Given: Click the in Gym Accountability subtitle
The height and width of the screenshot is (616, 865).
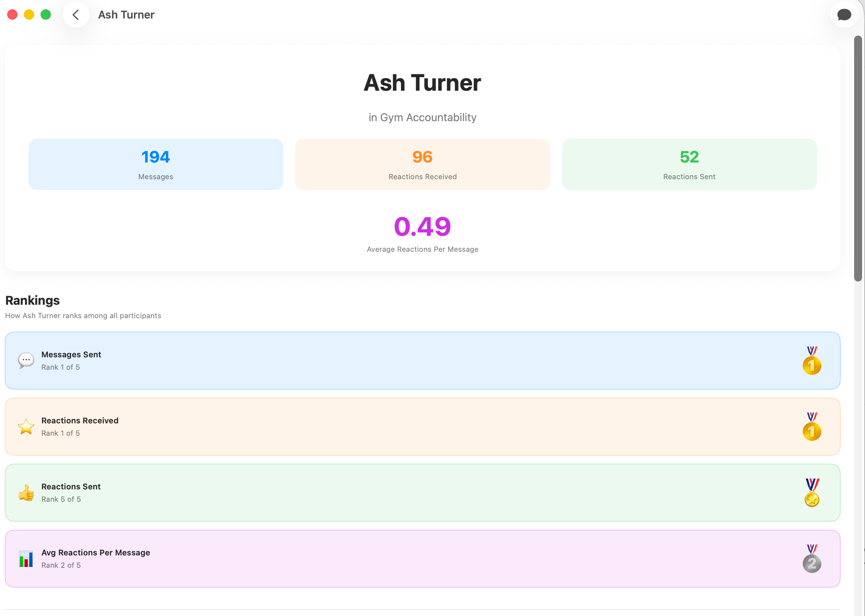Looking at the screenshot, I should [422, 118].
